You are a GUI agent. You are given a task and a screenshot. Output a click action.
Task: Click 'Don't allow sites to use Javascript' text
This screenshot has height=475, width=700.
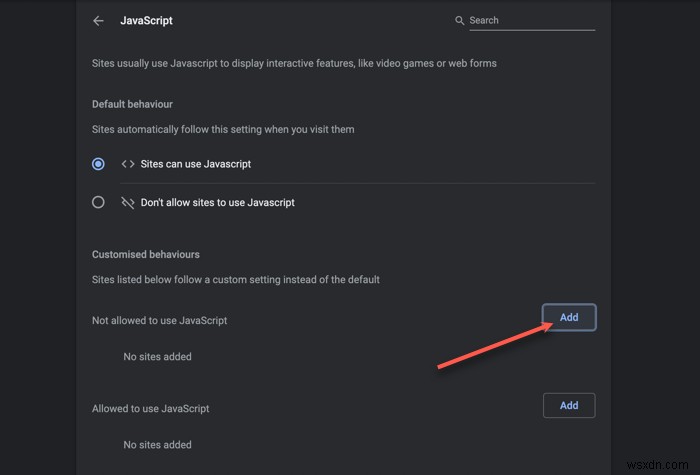coord(218,202)
